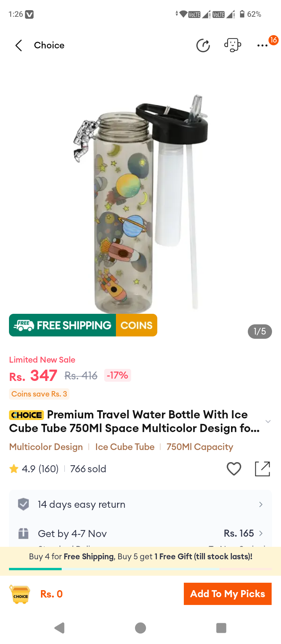Image resolution: width=281 pixels, height=644 pixels.
Task: Expand the full product title chevron
Action: pyautogui.click(x=268, y=422)
